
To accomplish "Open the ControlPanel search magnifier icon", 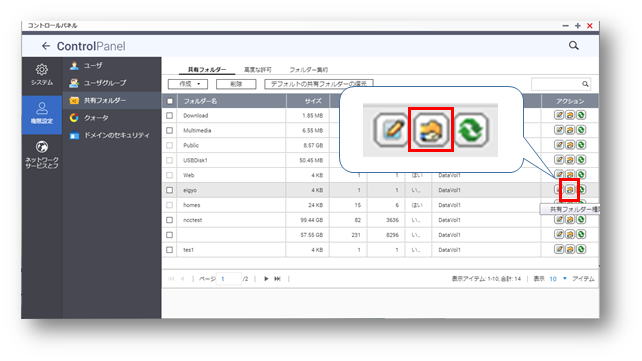I will [x=573, y=45].
